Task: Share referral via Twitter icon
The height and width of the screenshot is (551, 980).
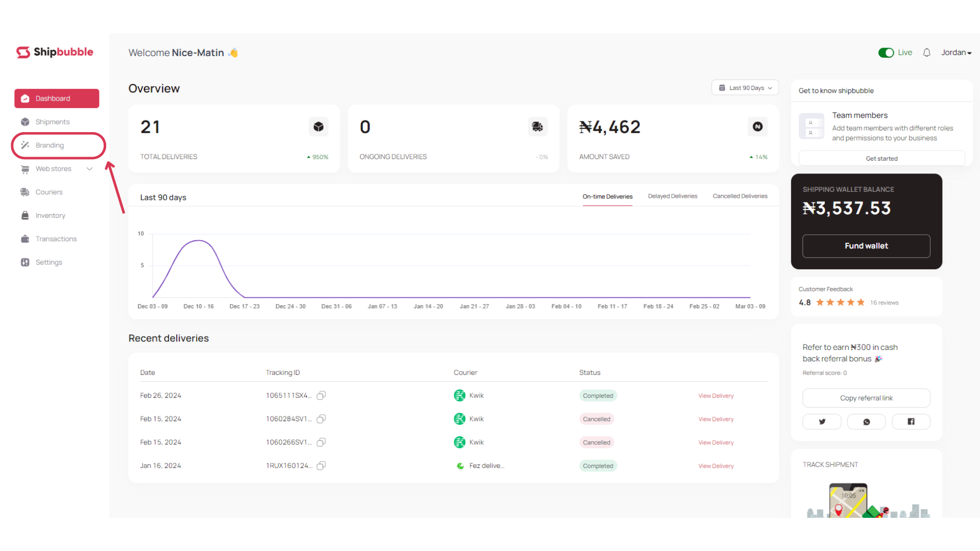Action: (x=822, y=422)
